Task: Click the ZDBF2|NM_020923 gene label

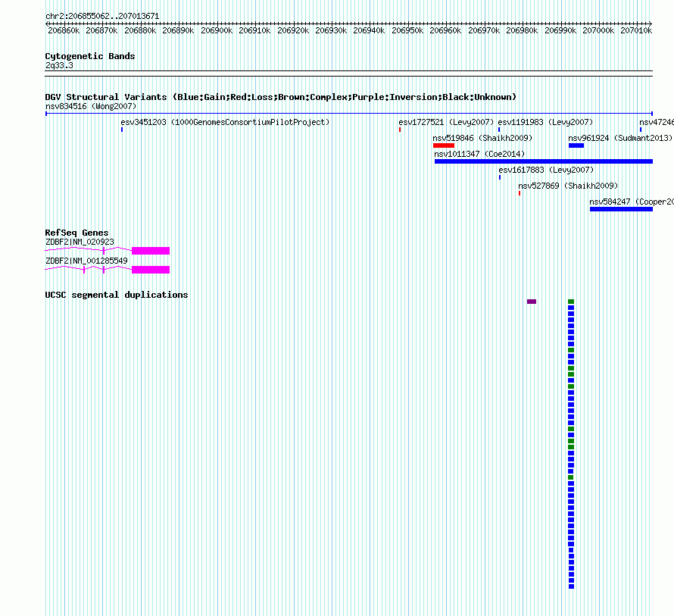Action: click(80, 242)
